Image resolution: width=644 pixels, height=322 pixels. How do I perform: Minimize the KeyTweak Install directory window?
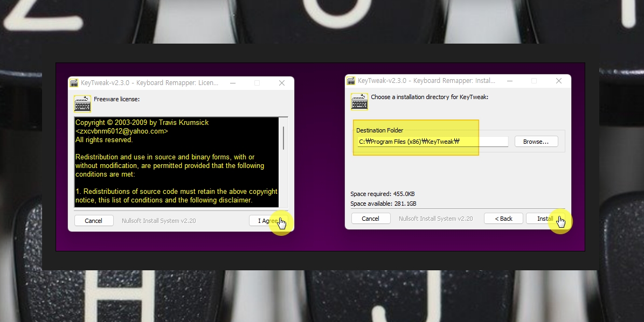[510, 81]
